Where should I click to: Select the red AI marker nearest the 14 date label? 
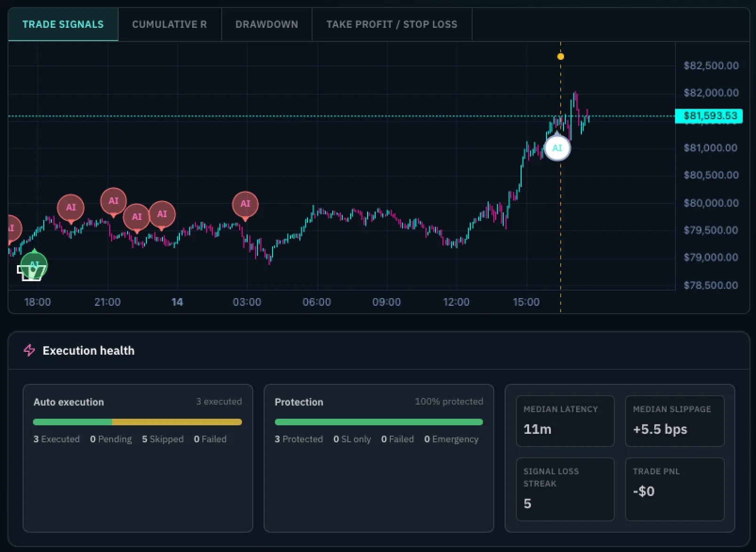pyautogui.click(x=162, y=214)
